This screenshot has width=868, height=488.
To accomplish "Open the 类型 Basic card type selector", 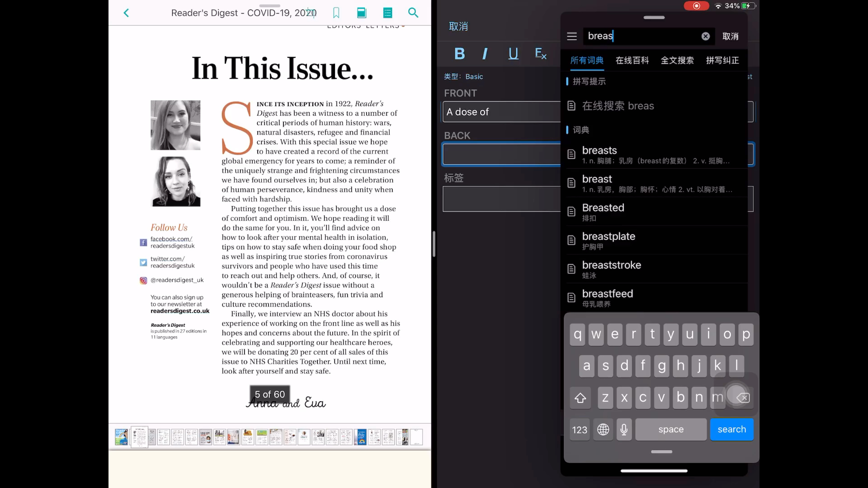I will click(x=464, y=77).
